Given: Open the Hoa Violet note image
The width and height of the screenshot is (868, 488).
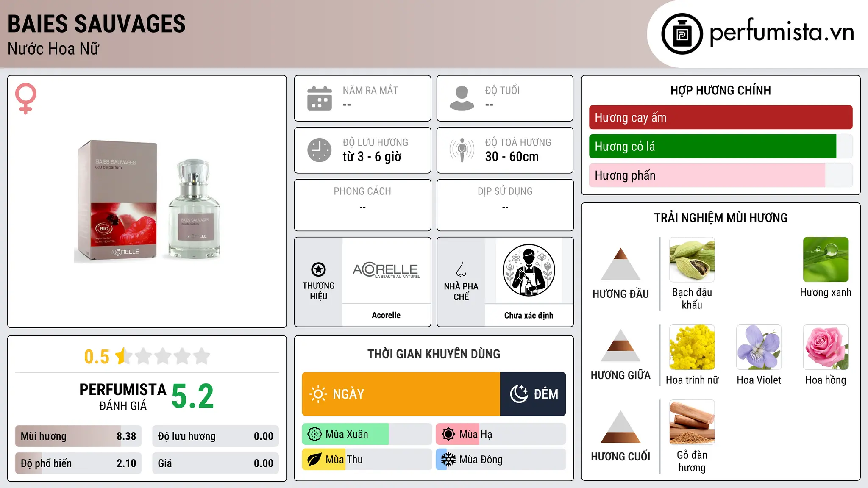Looking at the screenshot, I should (759, 347).
